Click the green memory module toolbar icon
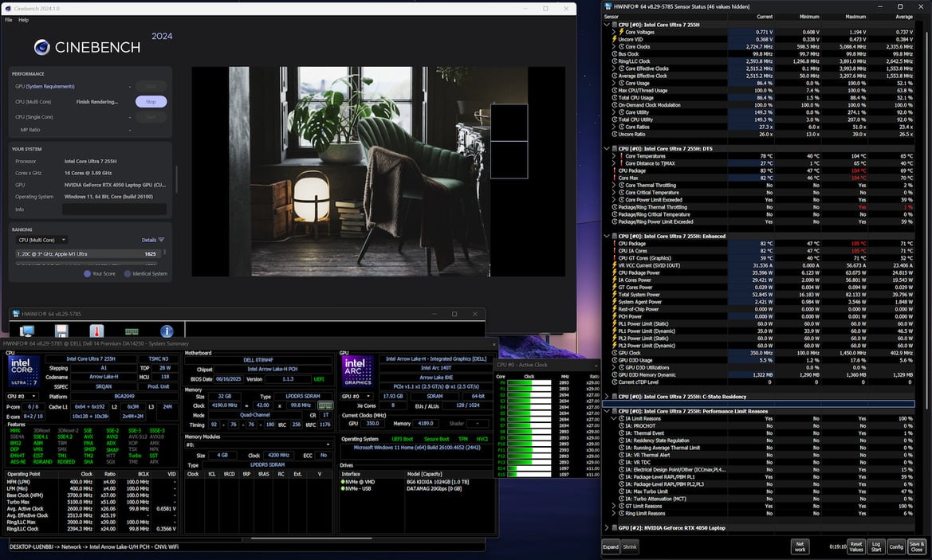932x560 pixels. click(132, 331)
